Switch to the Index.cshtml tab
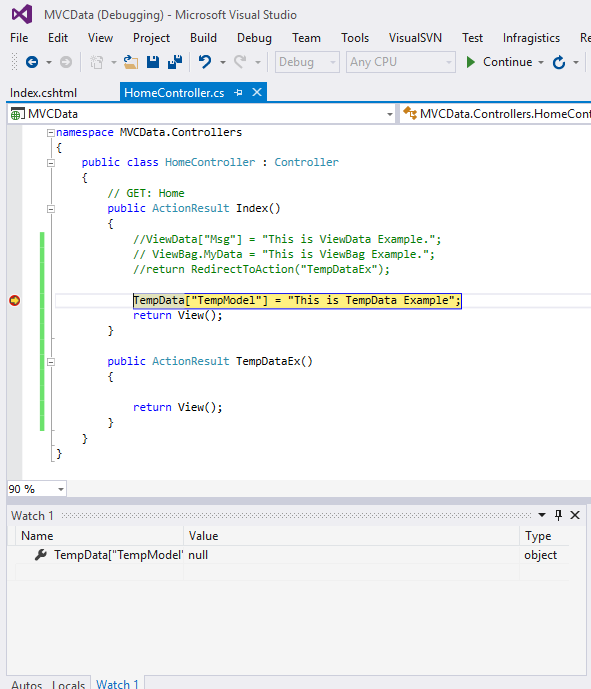This screenshot has height=689, width=591. coord(44,93)
